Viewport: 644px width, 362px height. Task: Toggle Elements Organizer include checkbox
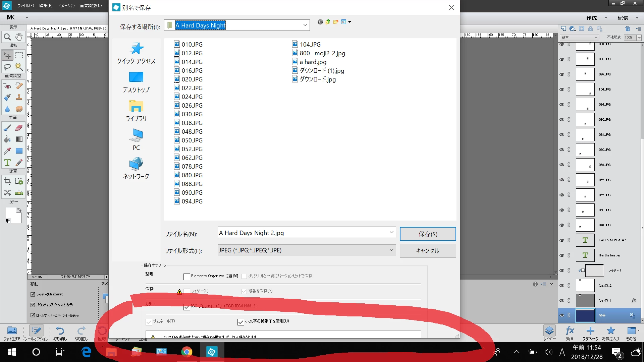click(187, 277)
